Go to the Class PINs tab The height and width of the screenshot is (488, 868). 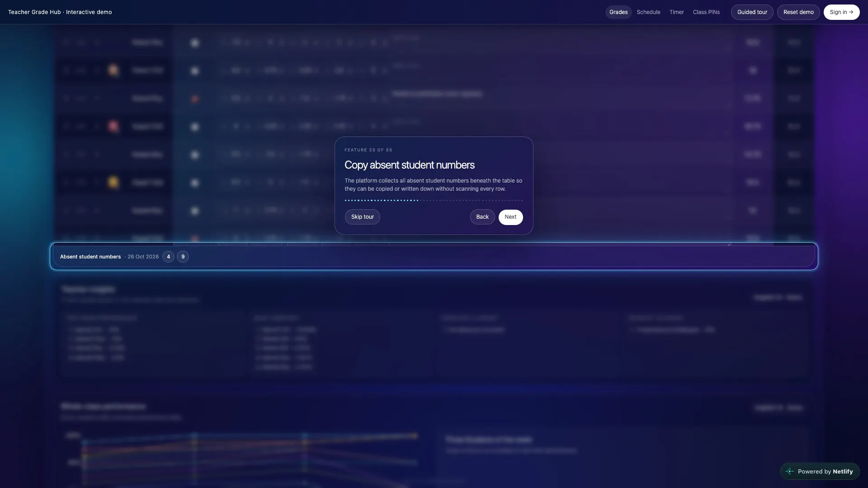click(x=706, y=12)
